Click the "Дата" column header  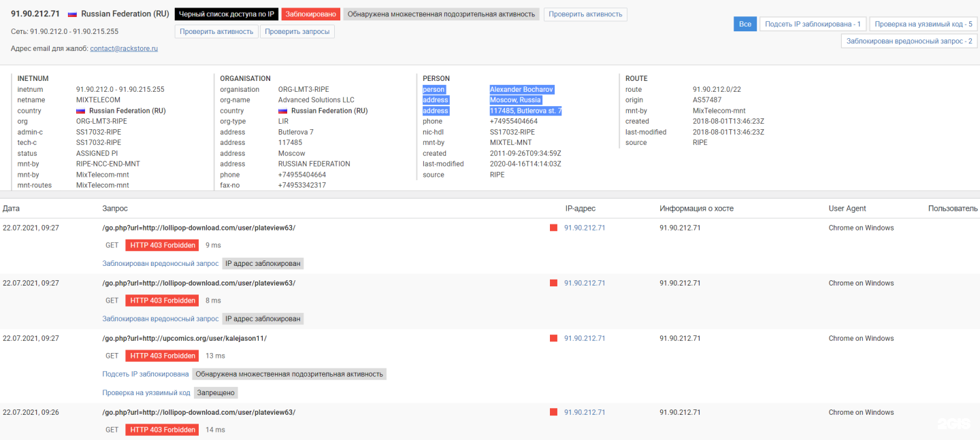[12, 209]
